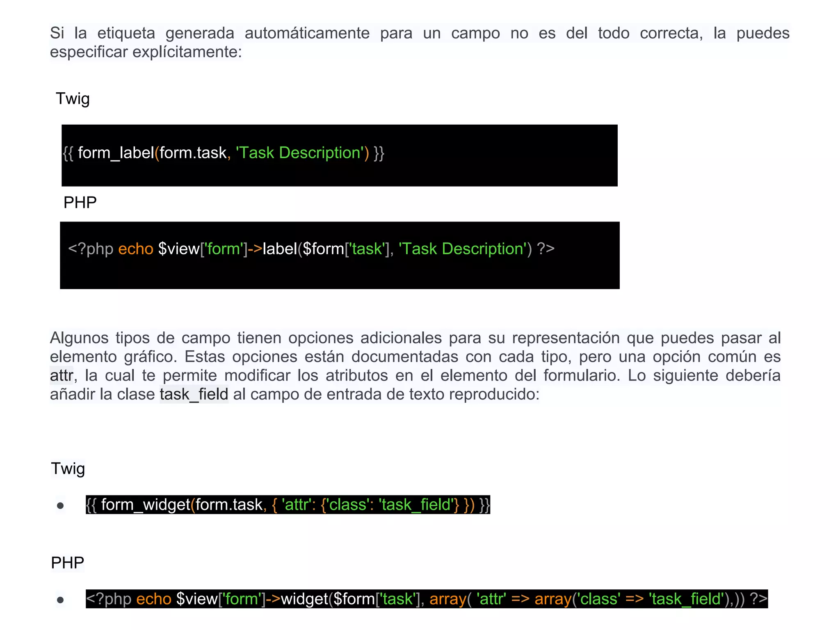The width and height of the screenshot is (840, 630).
Task: Click the second 'Twig' heading above form_widget
Action: click(68, 469)
